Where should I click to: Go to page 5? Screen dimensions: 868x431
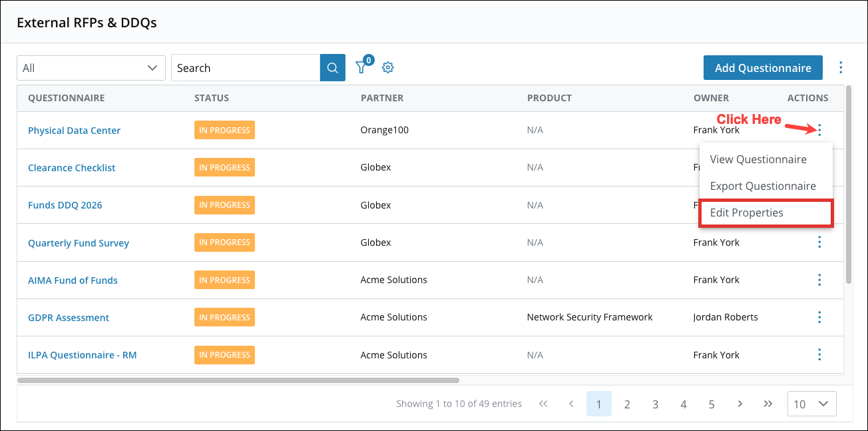[x=712, y=404]
